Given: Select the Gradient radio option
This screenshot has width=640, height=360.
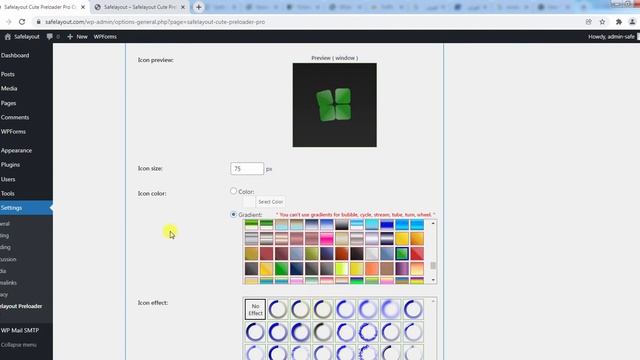Looking at the screenshot, I should point(233,214).
